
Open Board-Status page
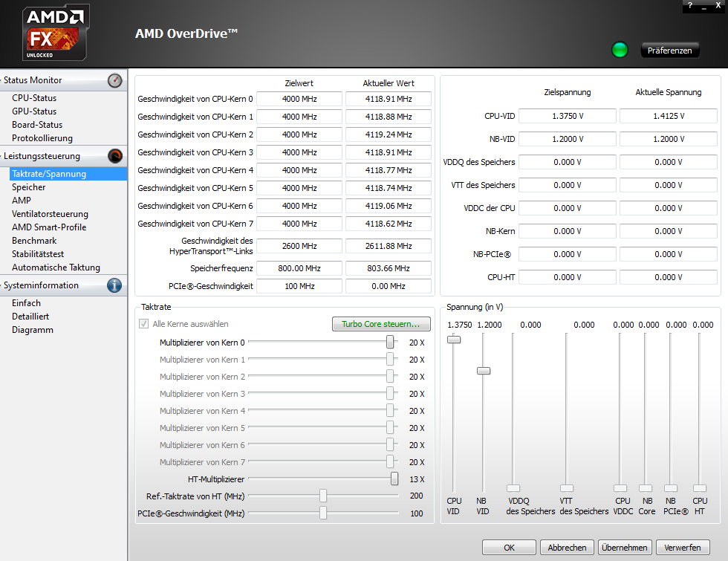(x=37, y=125)
